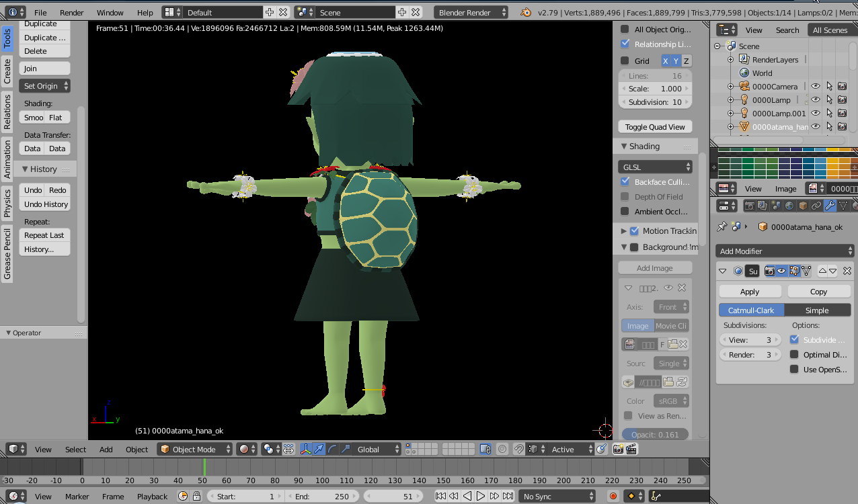
Task: Switch to the Create tab in tool shelf
Action: [x=7, y=71]
